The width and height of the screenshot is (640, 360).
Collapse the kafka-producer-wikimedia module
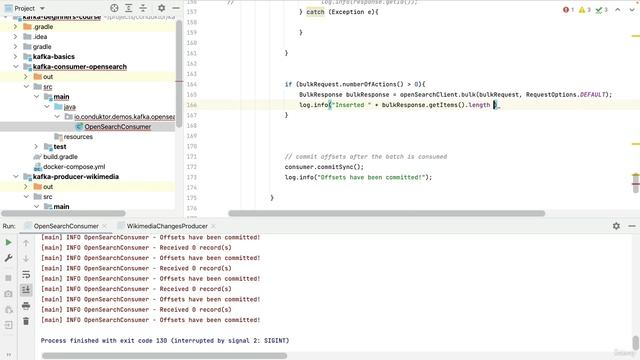tap(16, 177)
